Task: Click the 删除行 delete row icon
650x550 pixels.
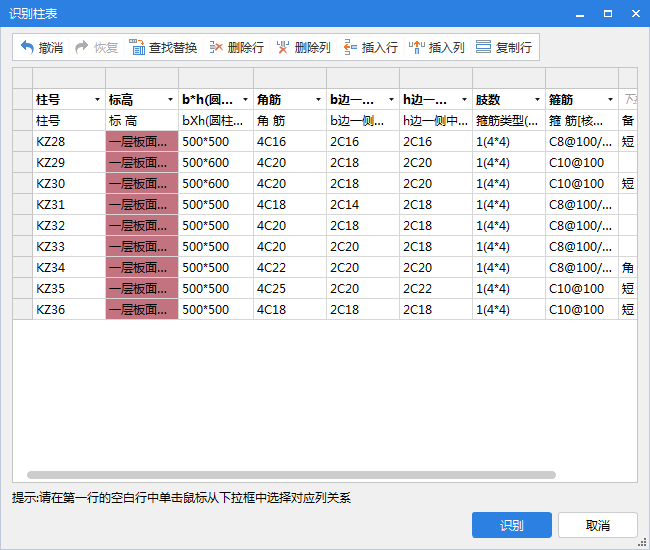Action: coord(216,47)
